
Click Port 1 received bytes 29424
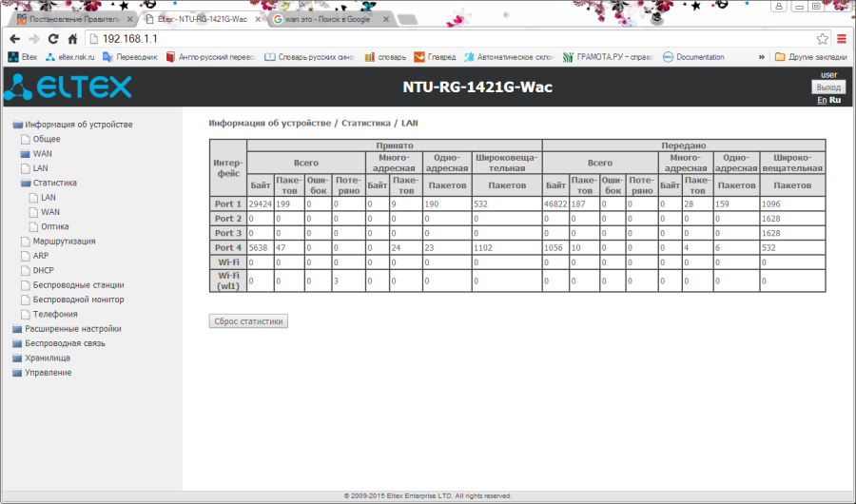point(261,204)
